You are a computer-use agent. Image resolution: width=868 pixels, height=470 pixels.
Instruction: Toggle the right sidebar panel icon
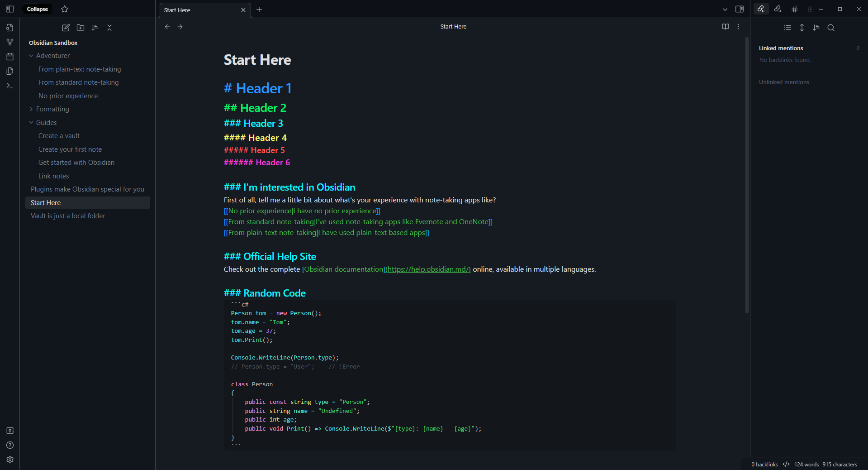[740, 9]
